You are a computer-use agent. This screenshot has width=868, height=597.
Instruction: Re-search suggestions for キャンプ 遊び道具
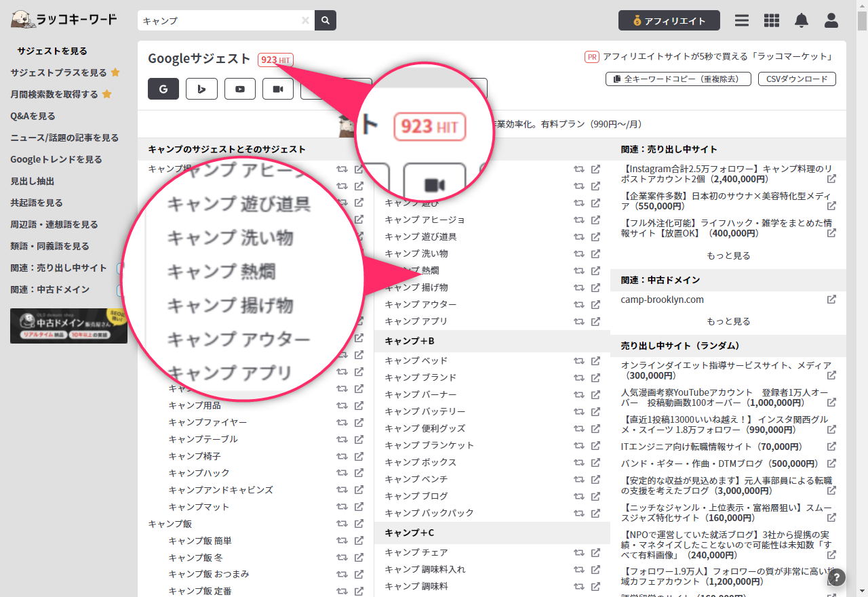(579, 236)
